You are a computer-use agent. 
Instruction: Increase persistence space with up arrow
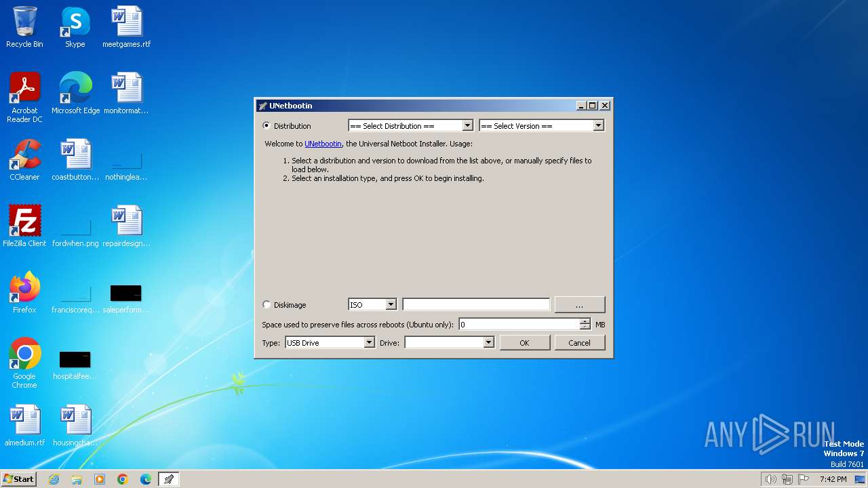point(585,321)
